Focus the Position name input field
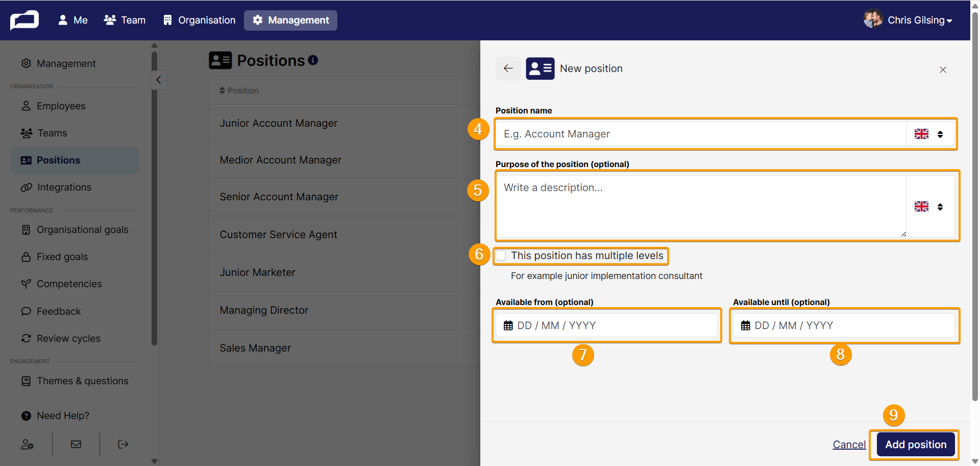Viewport: 980px width, 466px height. pyautogui.click(x=701, y=134)
